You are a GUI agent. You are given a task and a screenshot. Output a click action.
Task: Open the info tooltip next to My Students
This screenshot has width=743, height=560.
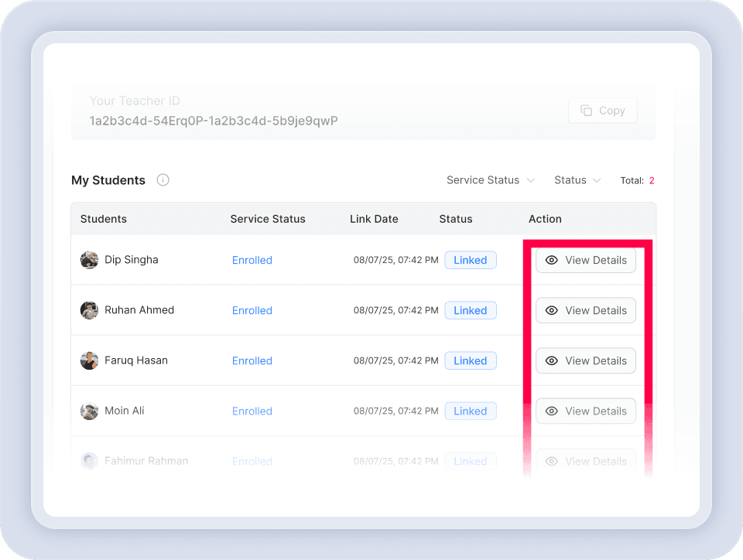point(163,179)
